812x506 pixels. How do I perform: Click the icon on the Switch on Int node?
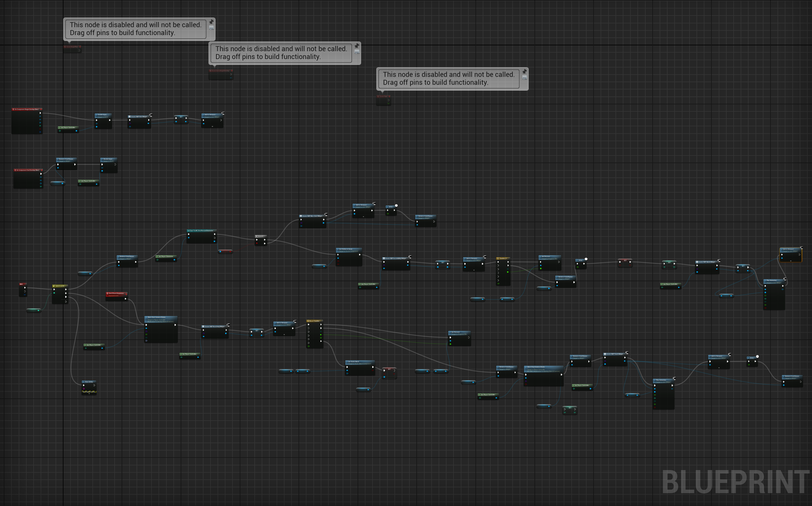[x=54, y=286]
